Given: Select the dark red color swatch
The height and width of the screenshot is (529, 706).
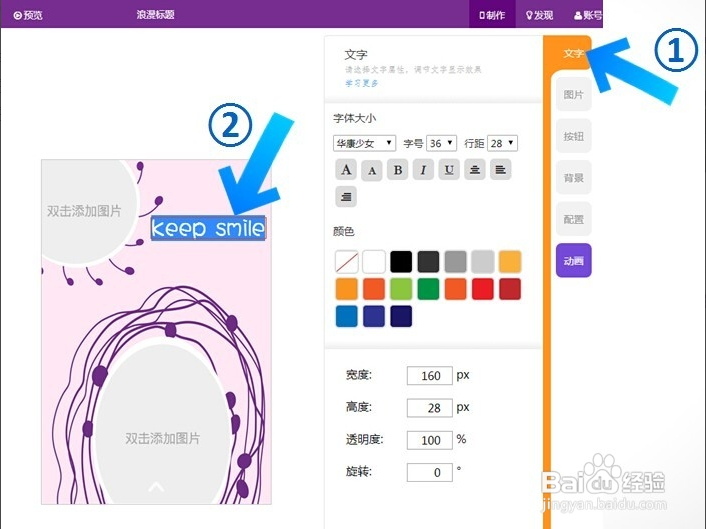Looking at the screenshot, I should coord(510,289).
